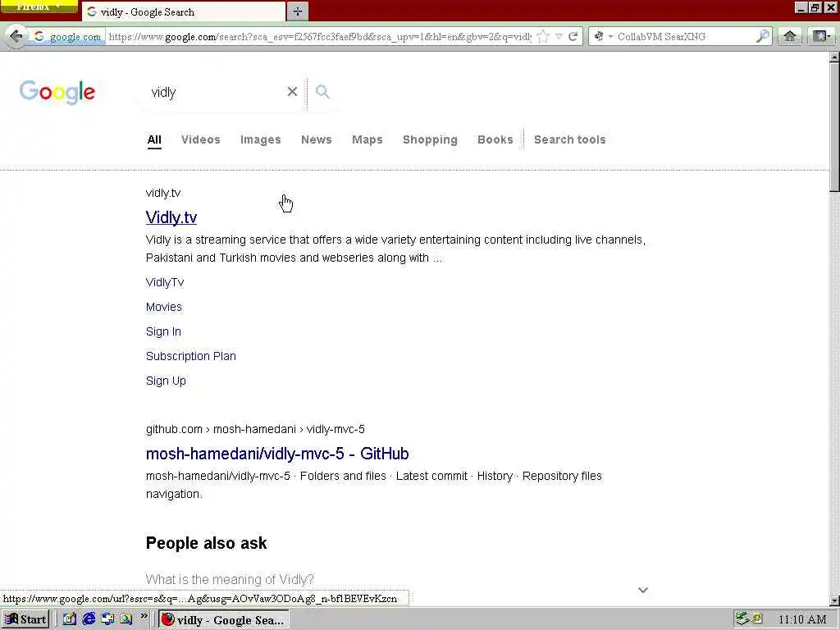Click the Google site identity icon
840x630 pixels.
[67, 37]
